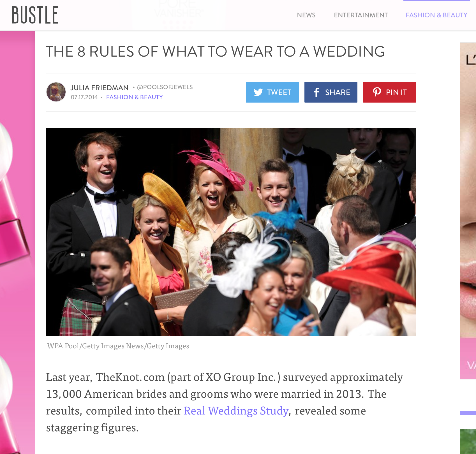Go to the Bustle home logo

[x=35, y=15]
